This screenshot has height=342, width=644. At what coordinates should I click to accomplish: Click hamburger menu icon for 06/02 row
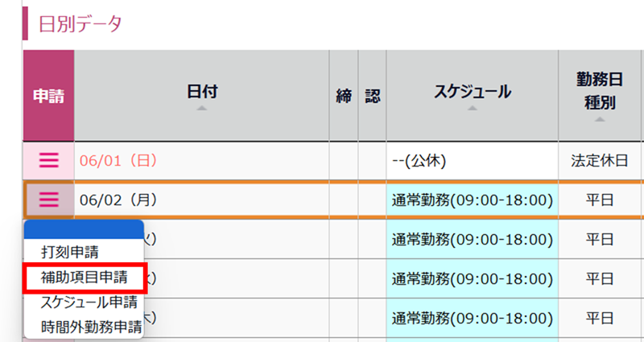tap(49, 199)
